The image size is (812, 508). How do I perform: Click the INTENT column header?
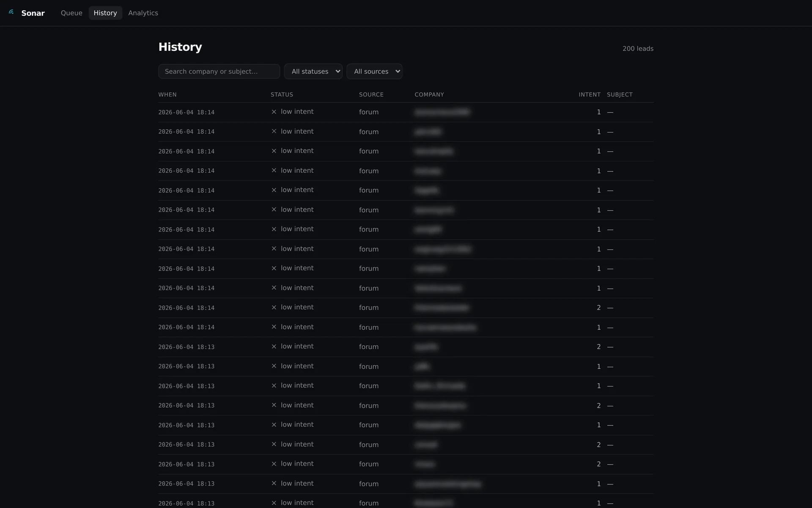click(590, 94)
